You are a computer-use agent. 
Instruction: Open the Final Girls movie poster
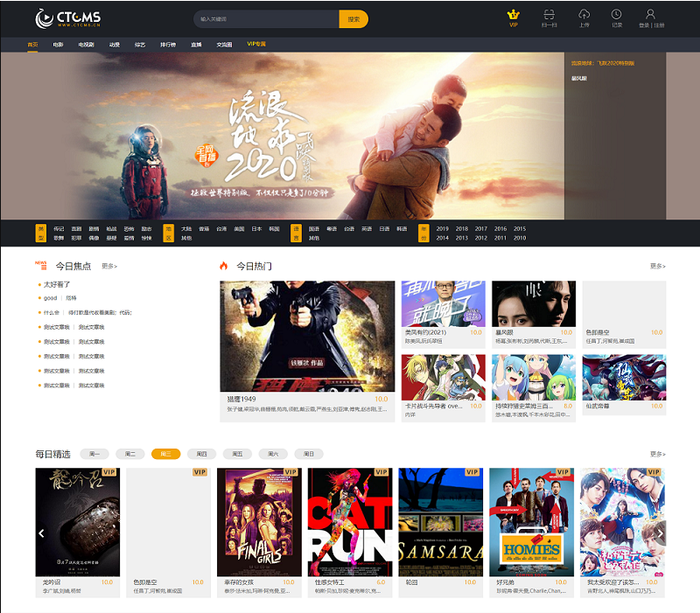pyautogui.click(x=258, y=522)
